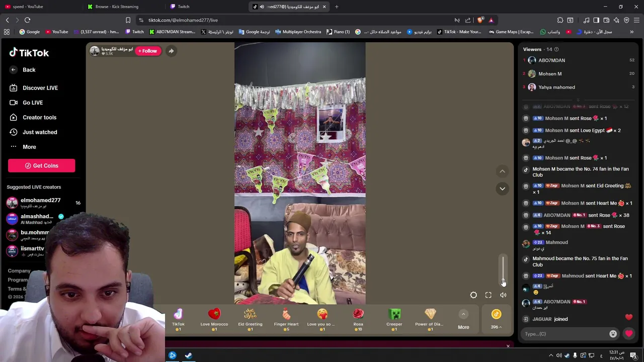
Task: Click the volume slider above speaker
Action: pyautogui.click(x=503, y=269)
